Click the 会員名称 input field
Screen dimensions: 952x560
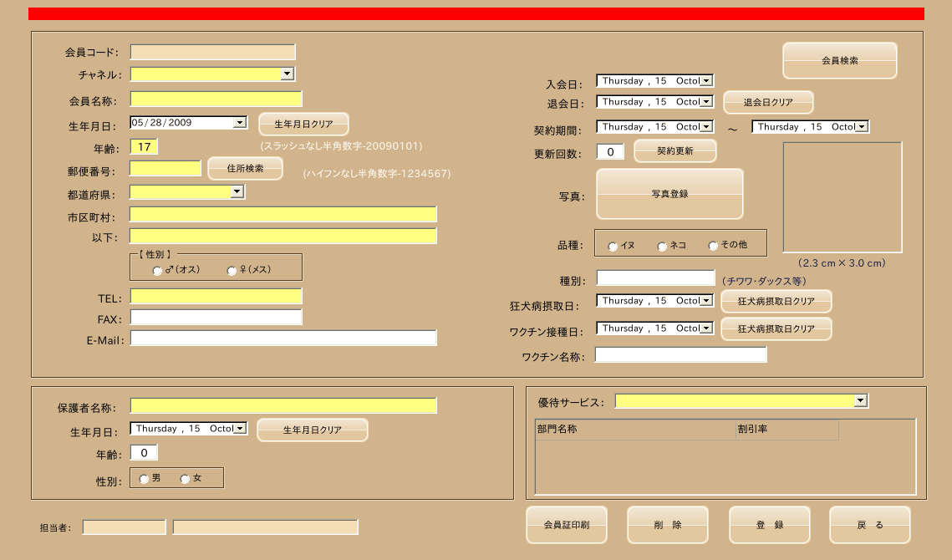click(216, 99)
